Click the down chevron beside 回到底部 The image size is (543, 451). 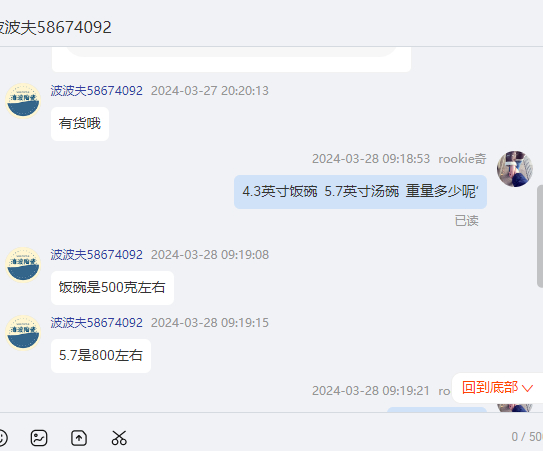click(527, 388)
